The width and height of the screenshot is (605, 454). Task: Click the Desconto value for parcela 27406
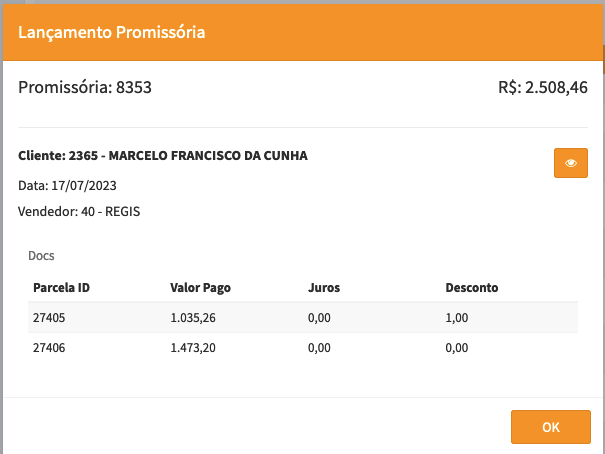pyautogui.click(x=457, y=348)
